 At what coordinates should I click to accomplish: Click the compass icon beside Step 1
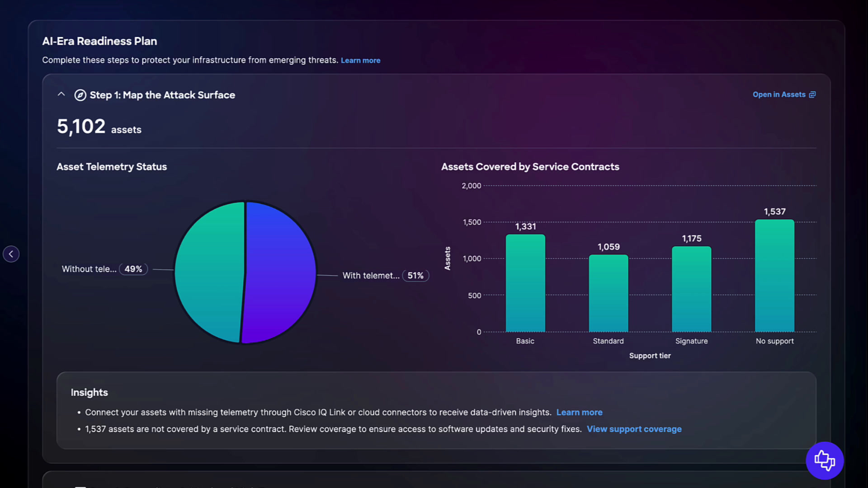pyautogui.click(x=80, y=95)
